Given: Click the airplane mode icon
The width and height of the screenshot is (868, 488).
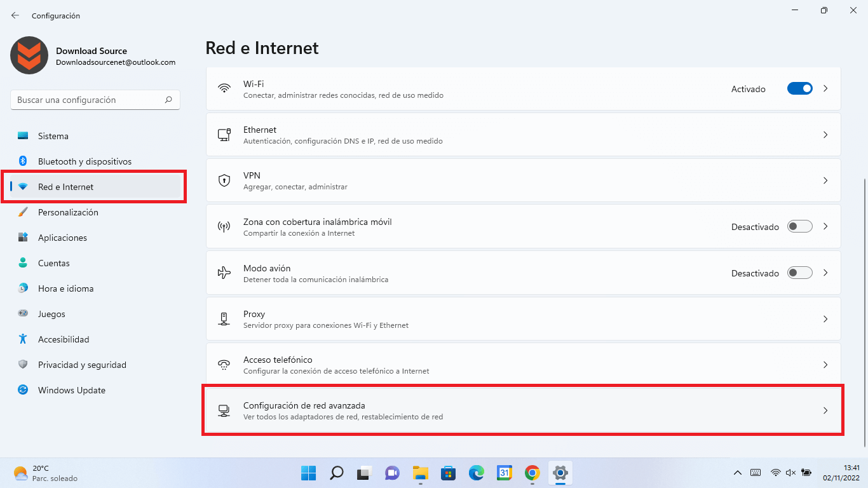Looking at the screenshot, I should click(224, 273).
